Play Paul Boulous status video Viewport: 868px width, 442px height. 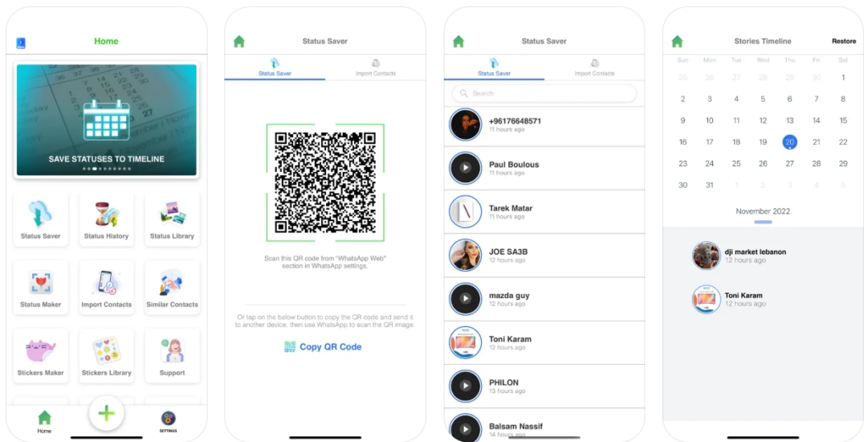pyautogui.click(x=466, y=168)
